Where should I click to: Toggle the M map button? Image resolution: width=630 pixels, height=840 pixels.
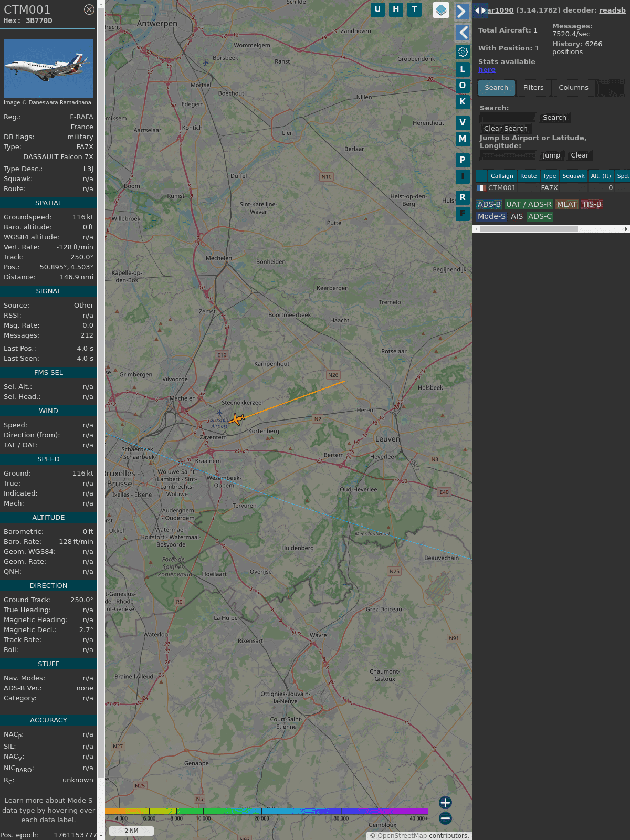[x=463, y=139]
